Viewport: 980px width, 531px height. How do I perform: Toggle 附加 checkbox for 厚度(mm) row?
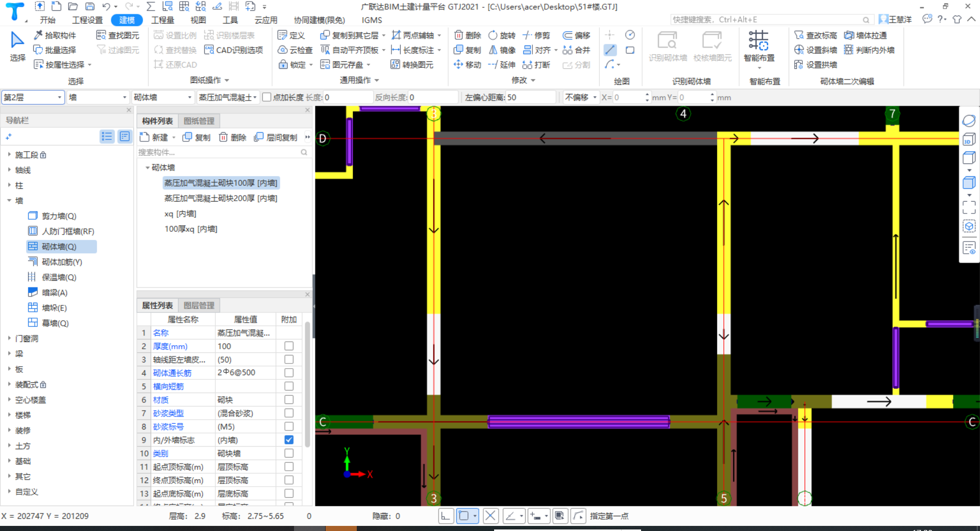tap(289, 346)
